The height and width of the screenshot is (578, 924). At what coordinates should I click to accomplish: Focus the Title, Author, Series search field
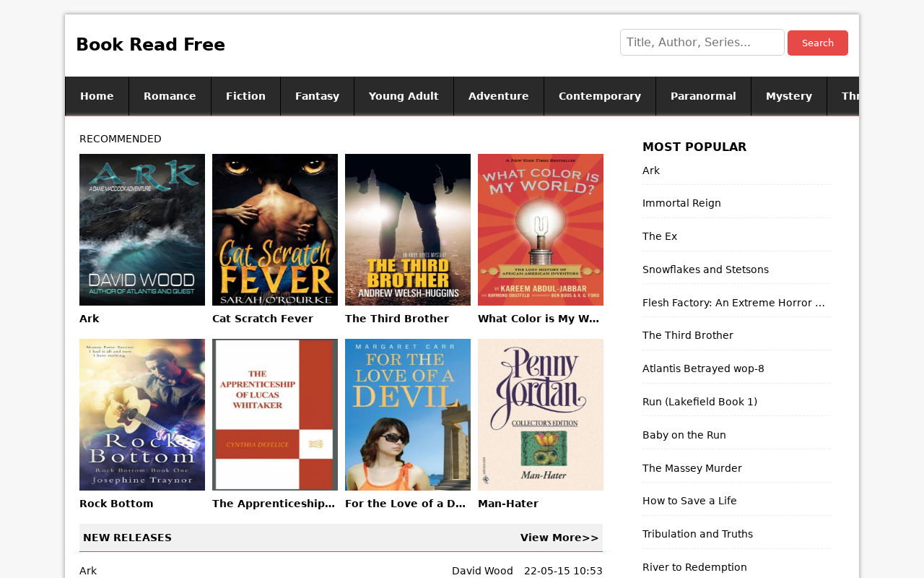(x=702, y=43)
